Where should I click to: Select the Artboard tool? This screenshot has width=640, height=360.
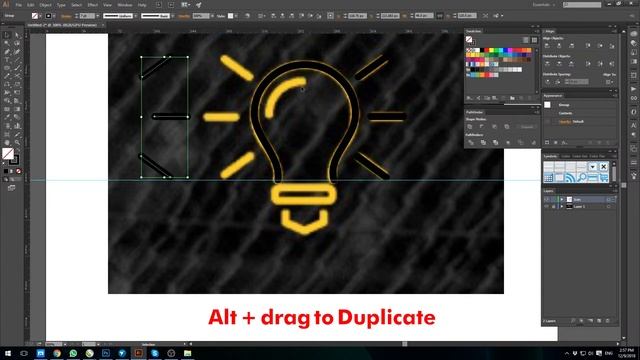point(7,133)
